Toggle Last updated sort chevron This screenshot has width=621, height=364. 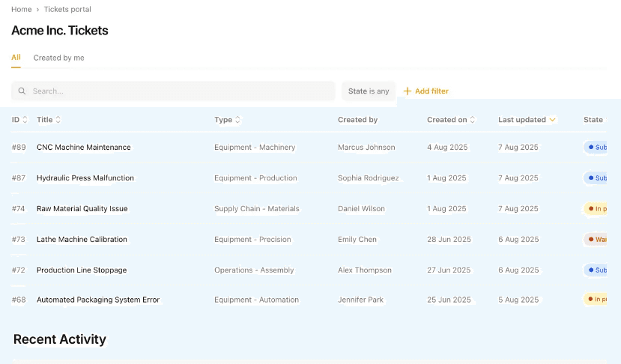coord(553,120)
